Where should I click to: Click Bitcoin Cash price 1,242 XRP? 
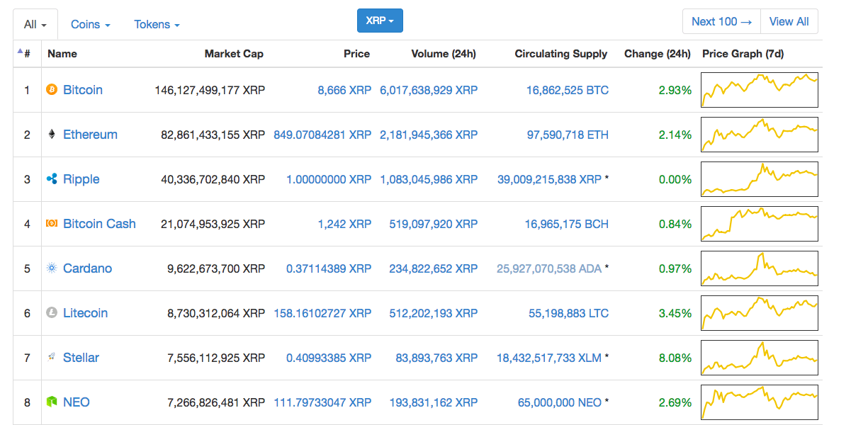[x=344, y=224]
